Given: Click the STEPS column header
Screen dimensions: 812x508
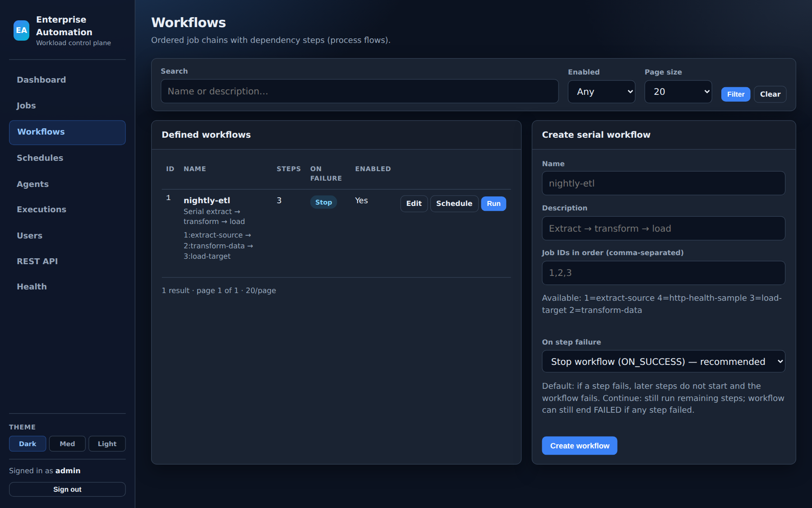Looking at the screenshot, I should 289,169.
